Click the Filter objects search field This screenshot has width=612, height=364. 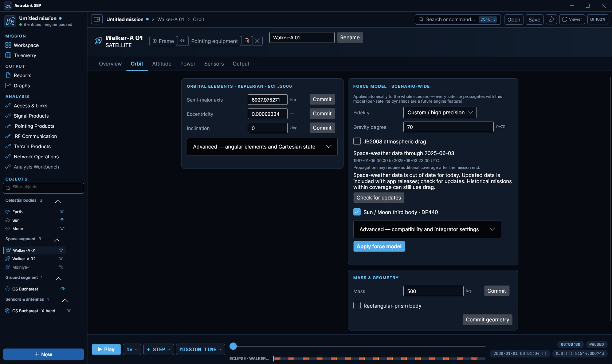click(x=44, y=188)
